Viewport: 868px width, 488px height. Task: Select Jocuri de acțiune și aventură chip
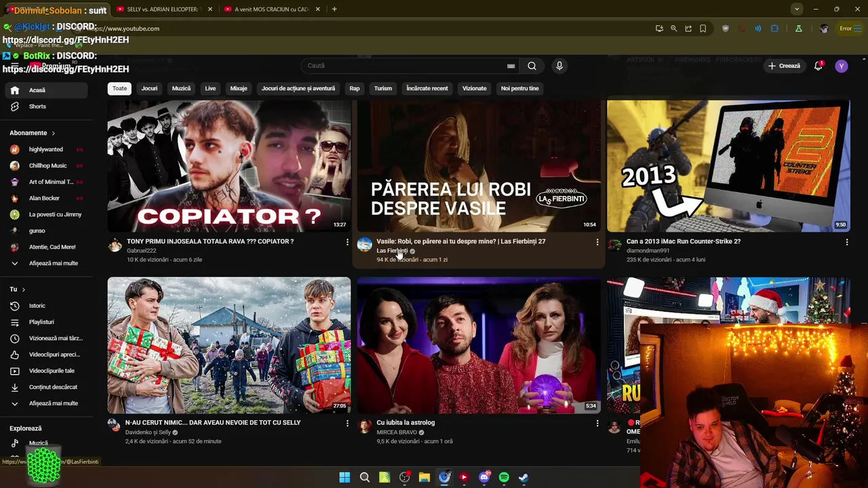(x=298, y=88)
